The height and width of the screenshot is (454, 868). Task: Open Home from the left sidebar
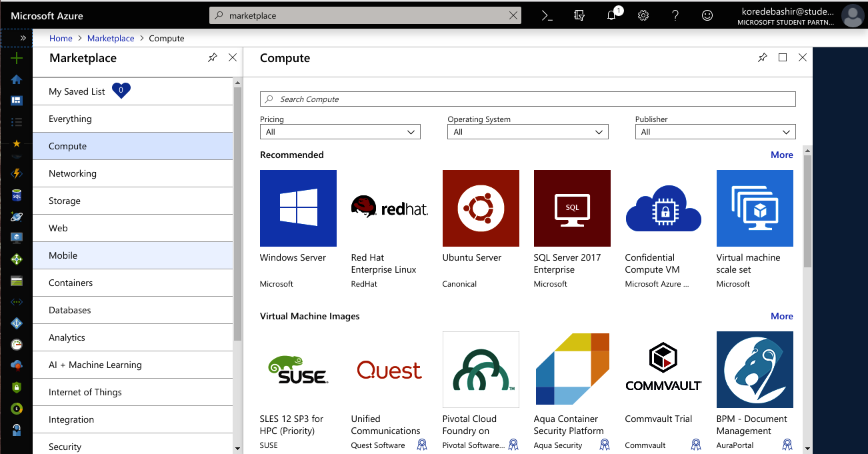pos(17,79)
